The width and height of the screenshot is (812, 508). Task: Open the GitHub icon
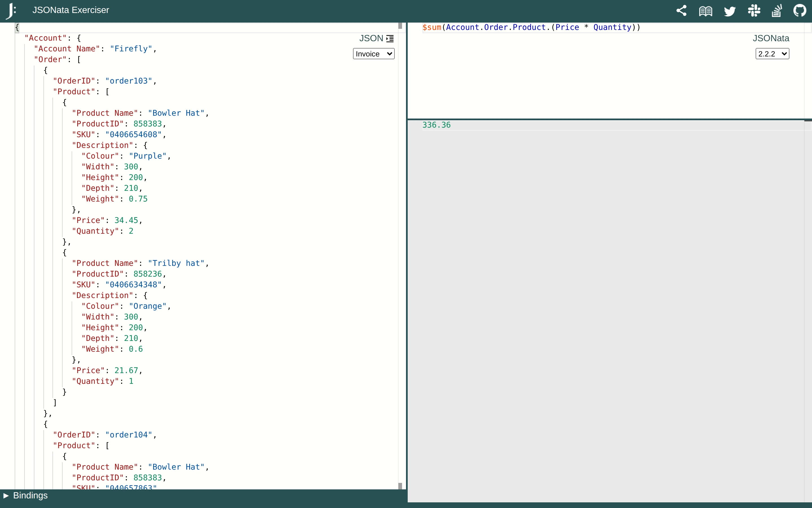pos(800,11)
